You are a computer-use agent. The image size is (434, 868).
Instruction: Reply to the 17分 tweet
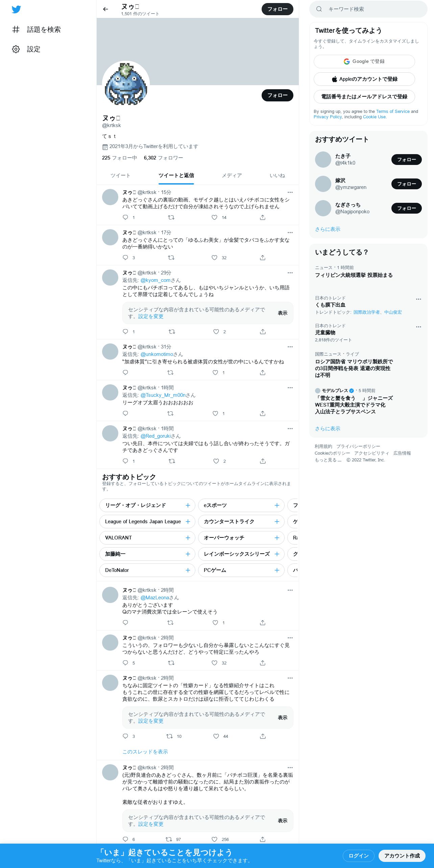point(125,258)
